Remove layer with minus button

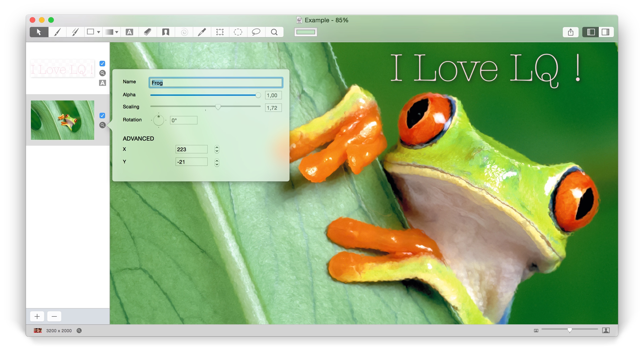click(x=54, y=316)
